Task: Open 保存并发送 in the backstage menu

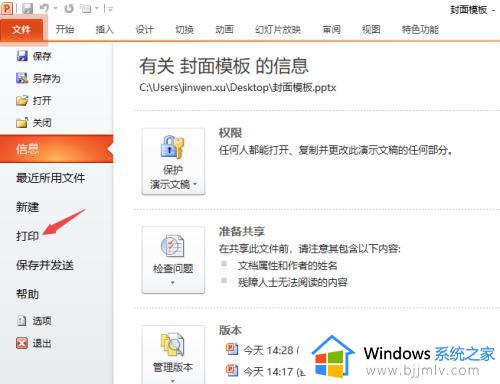Action: [x=45, y=265]
